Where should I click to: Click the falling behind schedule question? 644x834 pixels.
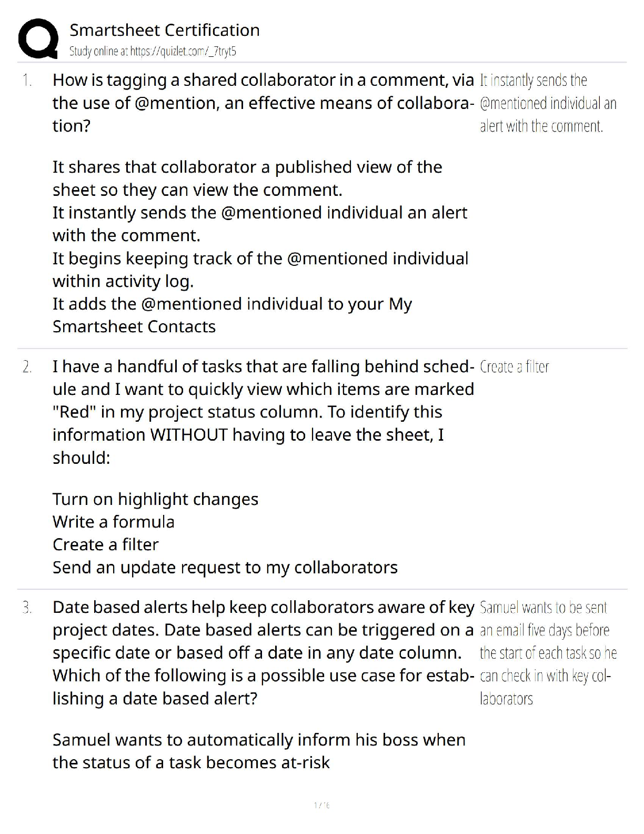[x=263, y=412]
